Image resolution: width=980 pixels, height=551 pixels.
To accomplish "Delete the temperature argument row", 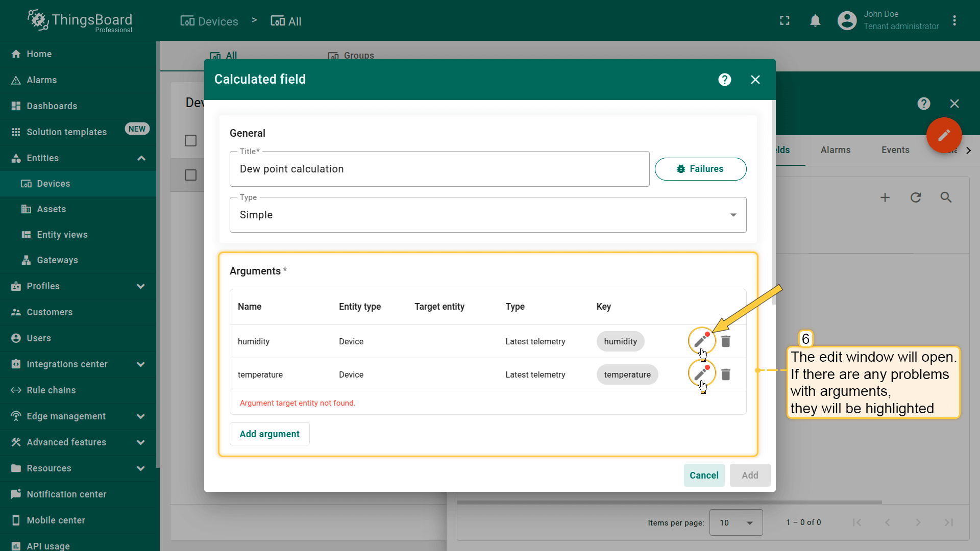I will pyautogui.click(x=726, y=374).
